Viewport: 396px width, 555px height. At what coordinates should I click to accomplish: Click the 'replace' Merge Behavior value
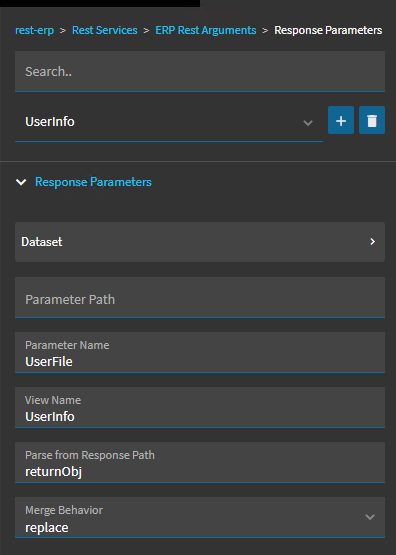click(47, 527)
